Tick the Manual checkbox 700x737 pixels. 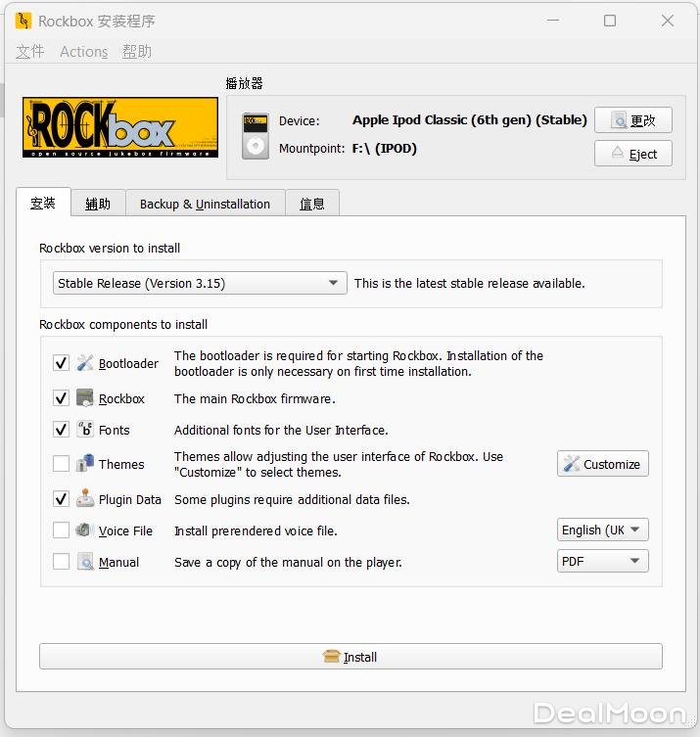point(61,562)
